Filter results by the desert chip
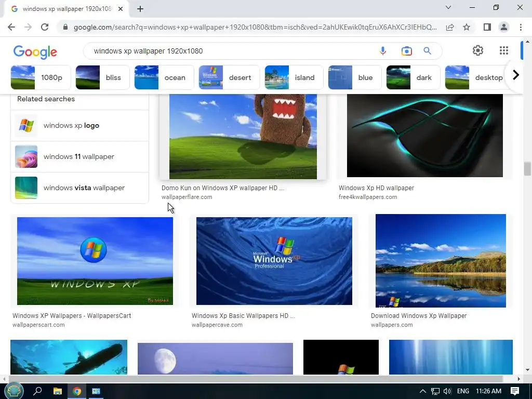Viewport: 532px width, 399px height. pos(229,77)
